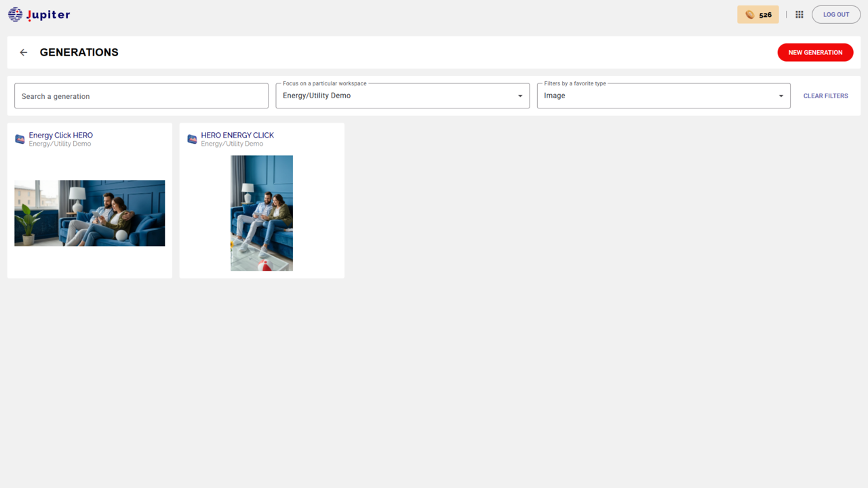The width and height of the screenshot is (868, 488).
Task: Click the workspace icon on HERO ENERGY CLICK card
Action: click(193, 139)
